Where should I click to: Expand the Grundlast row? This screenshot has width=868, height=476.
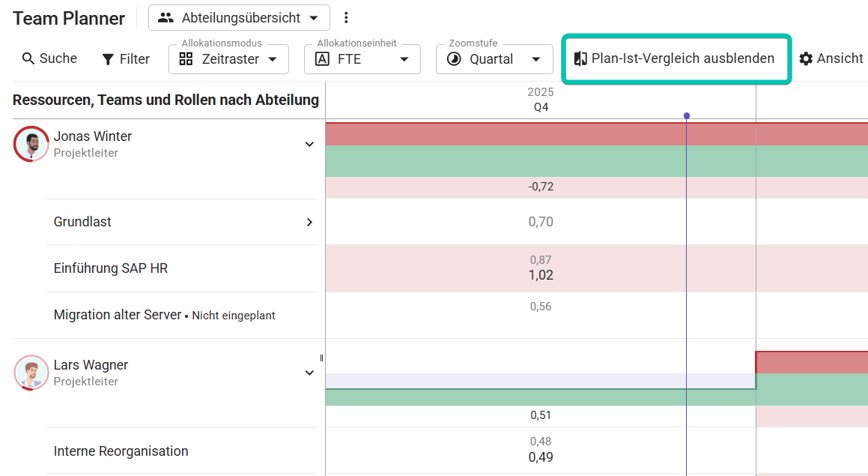[309, 222]
